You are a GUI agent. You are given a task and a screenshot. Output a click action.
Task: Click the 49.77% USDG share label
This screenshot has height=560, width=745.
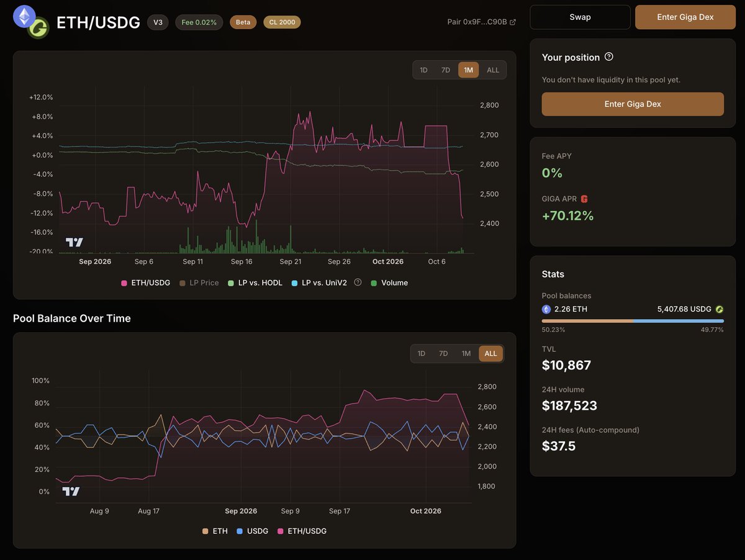[x=712, y=330]
